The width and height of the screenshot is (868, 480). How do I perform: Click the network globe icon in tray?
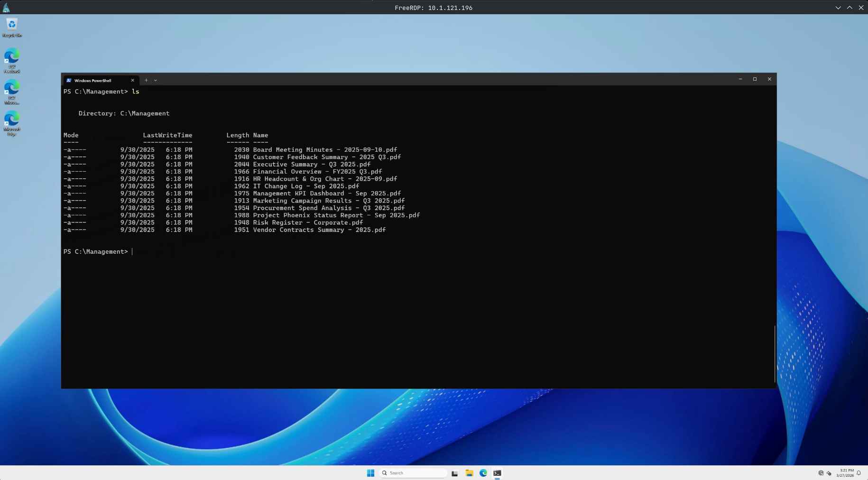click(x=821, y=473)
